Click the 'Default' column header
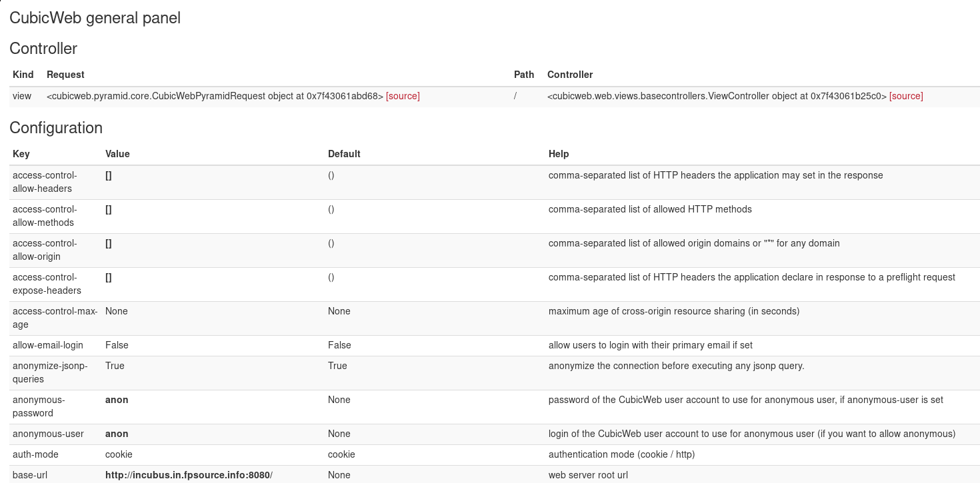Viewport: 980px width, 483px height. 344,154
